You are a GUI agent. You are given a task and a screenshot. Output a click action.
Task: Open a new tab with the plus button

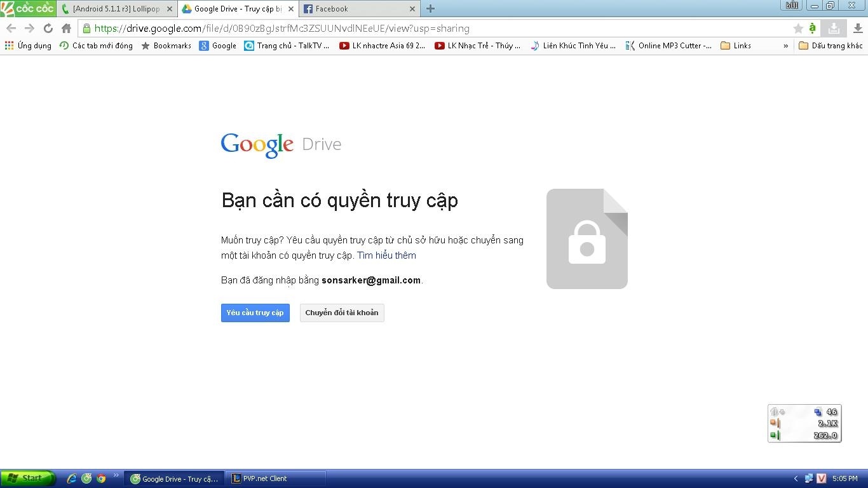[430, 9]
